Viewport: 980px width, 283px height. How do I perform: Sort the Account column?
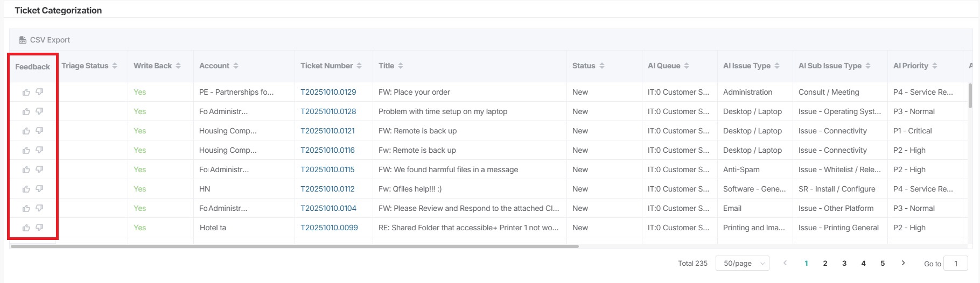point(236,66)
